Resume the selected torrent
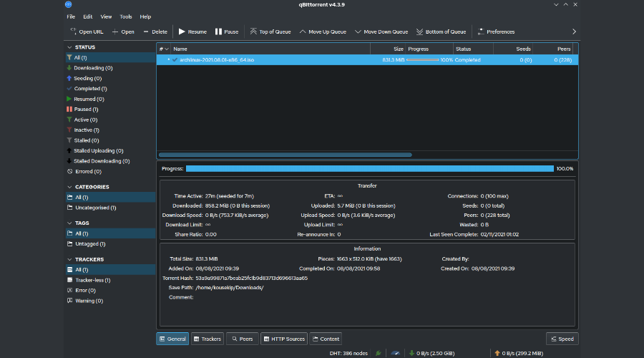Image resolution: width=644 pixels, height=358 pixels. tap(192, 32)
